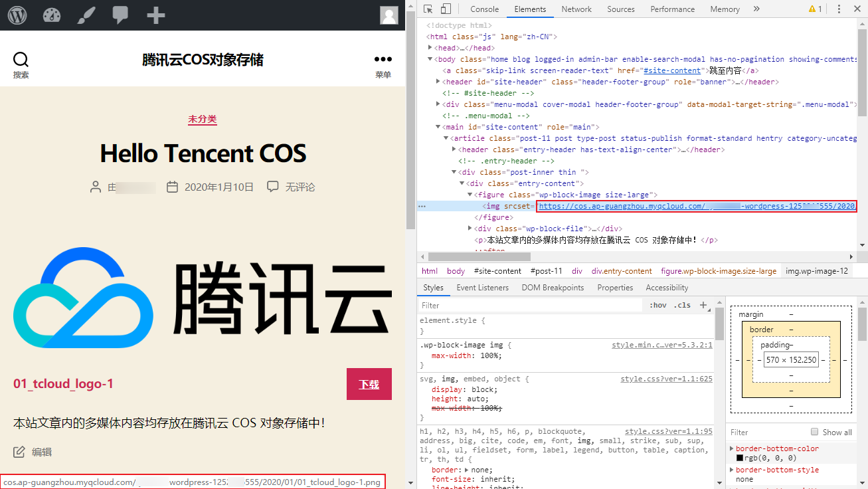868x489 pixels.
Task: Show more DevTools tabs with chevron
Action: 756,9
